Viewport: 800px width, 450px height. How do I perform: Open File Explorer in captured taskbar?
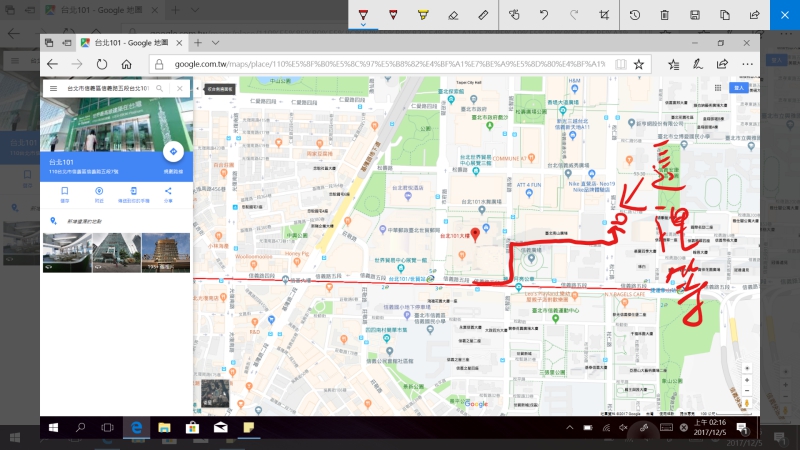click(x=164, y=428)
